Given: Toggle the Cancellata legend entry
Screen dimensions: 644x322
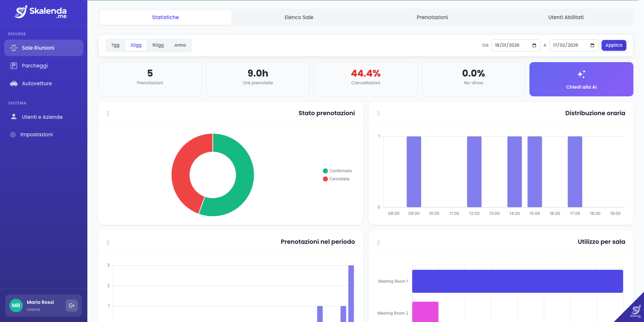Looking at the screenshot, I should coord(336,179).
